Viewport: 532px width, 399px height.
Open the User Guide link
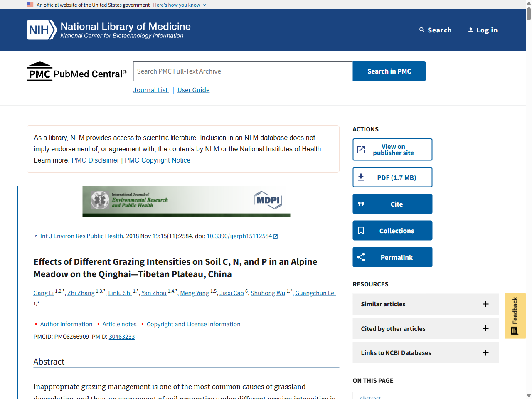[x=193, y=90]
